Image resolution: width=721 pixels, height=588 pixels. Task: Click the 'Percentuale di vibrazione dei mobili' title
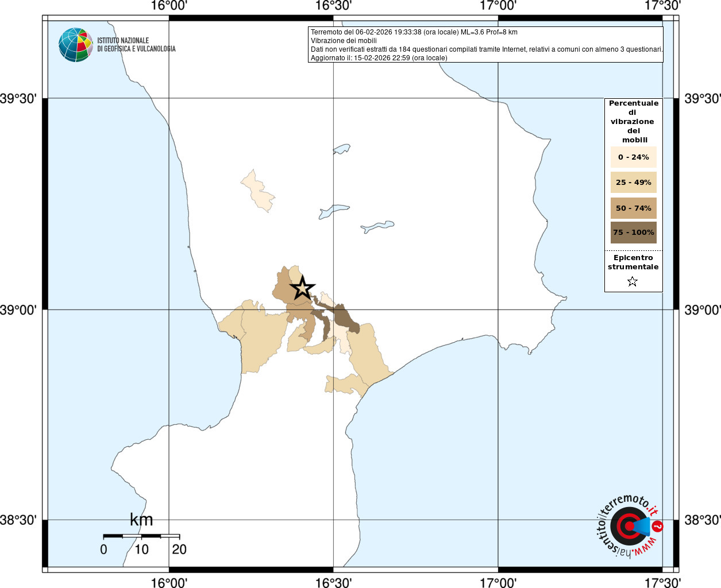pyautogui.click(x=633, y=121)
